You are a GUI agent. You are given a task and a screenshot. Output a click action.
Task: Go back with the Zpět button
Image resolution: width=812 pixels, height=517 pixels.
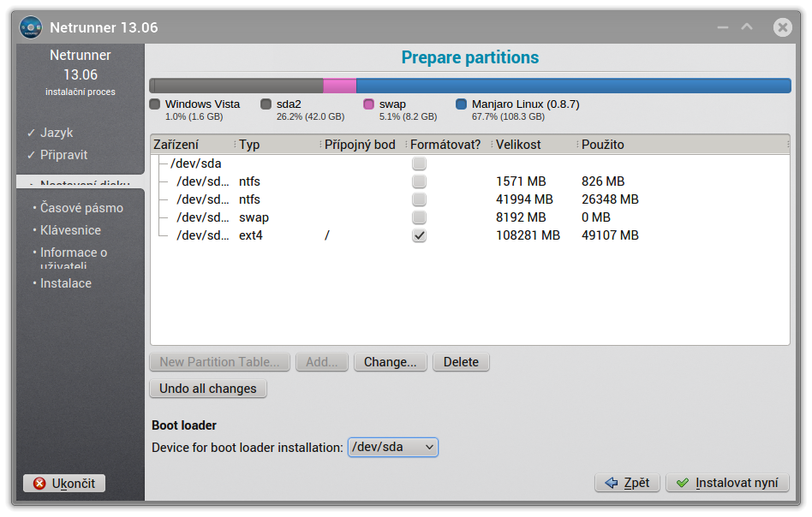click(x=627, y=483)
